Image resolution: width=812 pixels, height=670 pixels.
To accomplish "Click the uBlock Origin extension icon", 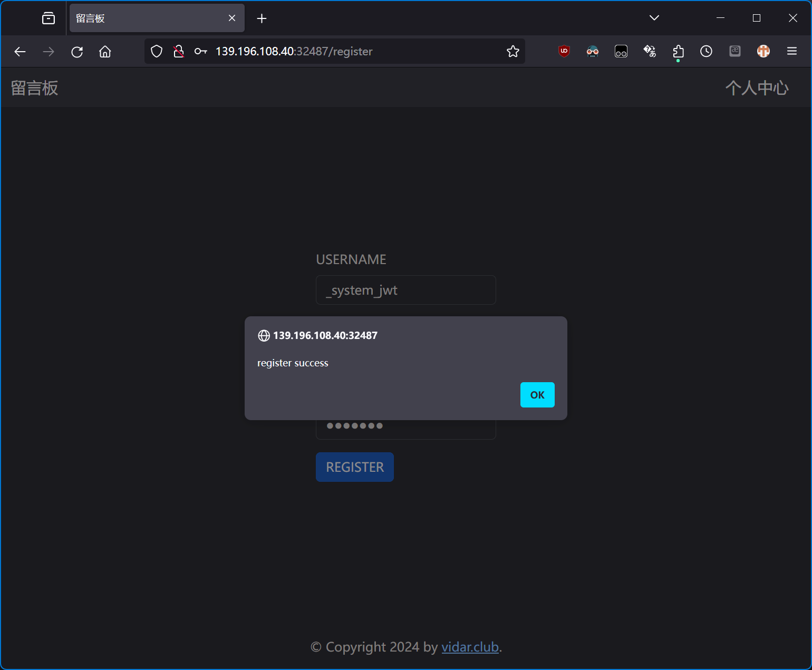I will (x=564, y=51).
